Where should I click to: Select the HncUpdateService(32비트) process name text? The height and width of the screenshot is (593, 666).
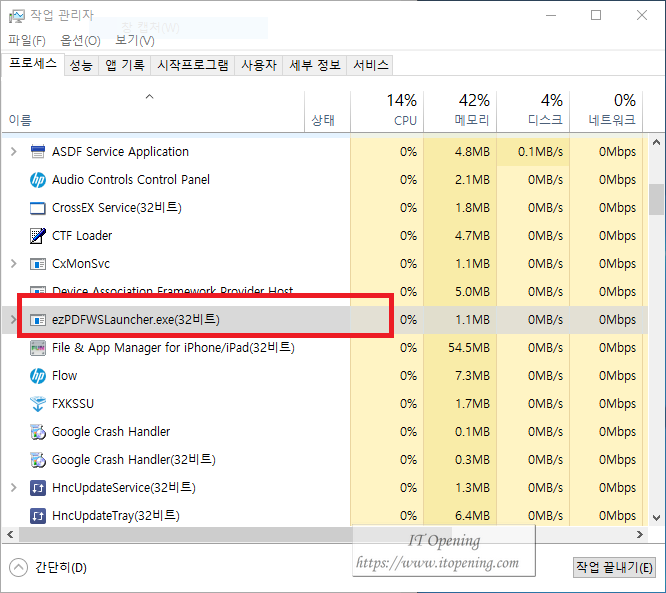[124, 488]
